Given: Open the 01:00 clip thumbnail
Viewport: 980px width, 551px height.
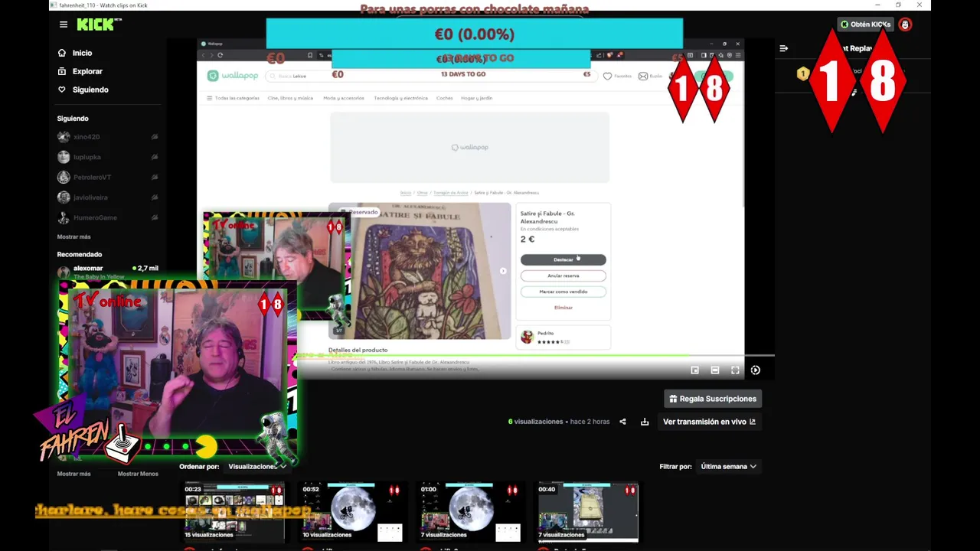Looking at the screenshot, I should (x=469, y=511).
